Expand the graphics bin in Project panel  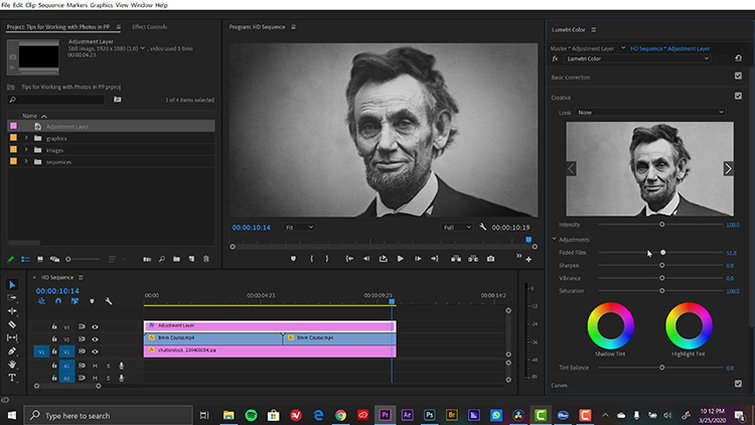(26, 138)
